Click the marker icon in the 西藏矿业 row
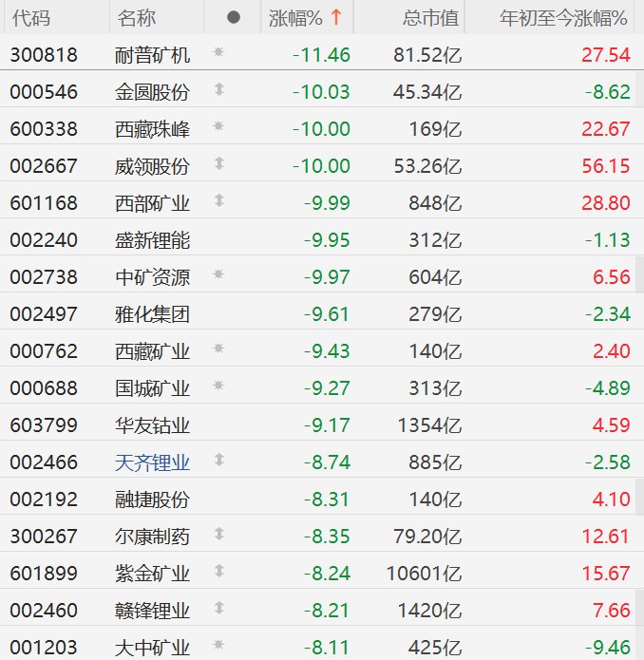644x660 pixels. (x=218, y=349)
